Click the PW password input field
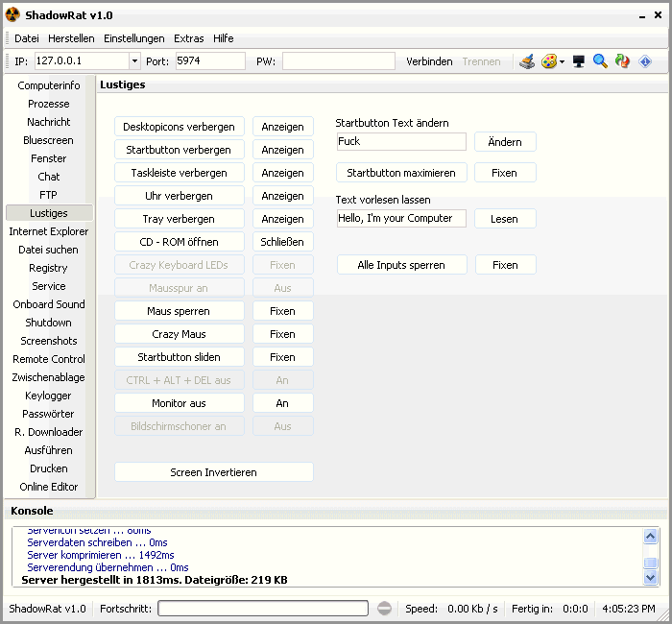 338,61
